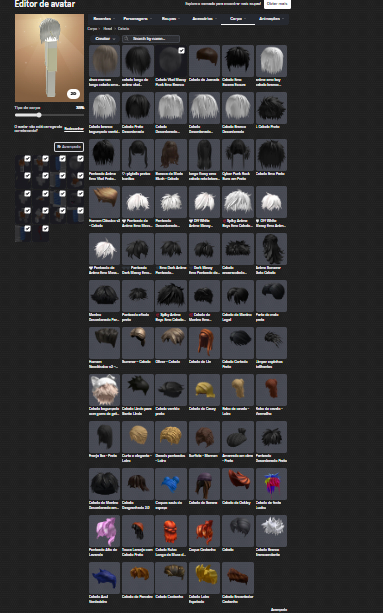Select the blonde bun with dark ponytail hair
This screenshot has height=613, width=383.
[138, 343]
